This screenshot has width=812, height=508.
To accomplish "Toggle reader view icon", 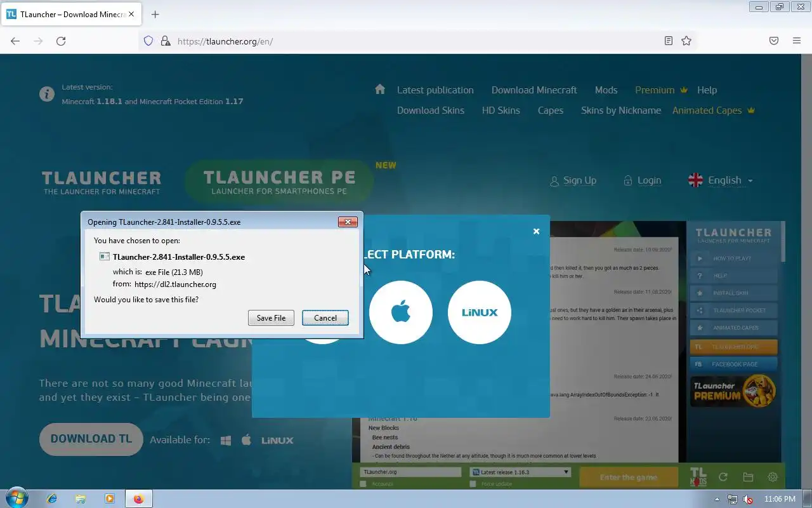I will [669, 41].
